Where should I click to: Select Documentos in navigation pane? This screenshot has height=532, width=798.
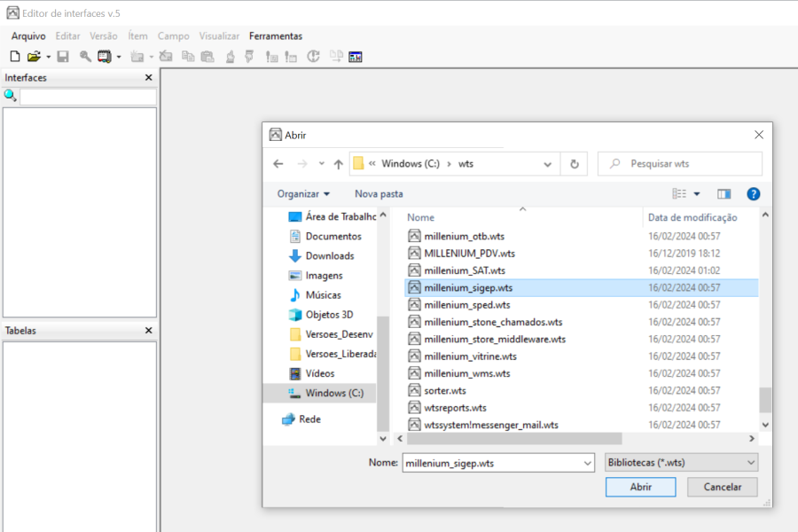point(325,236)
